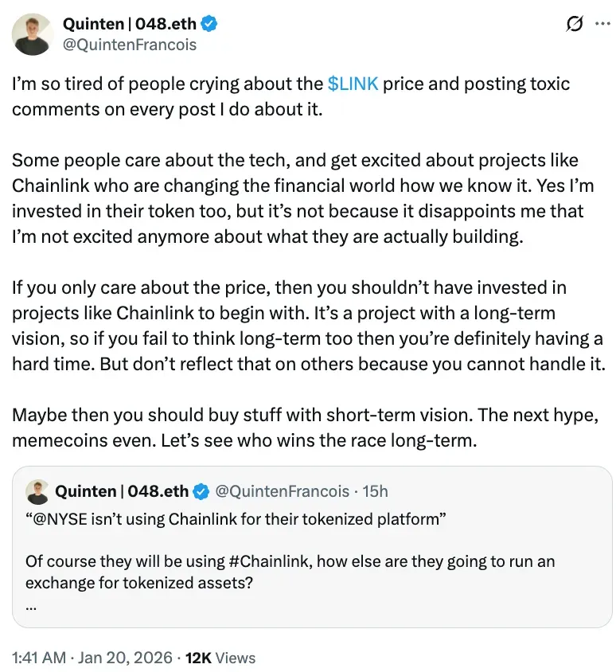This screenshot has width=616, height=672.
Task: Click the @QuintenFrancois handle in the quoted post
Action: (x=283, y=491)
